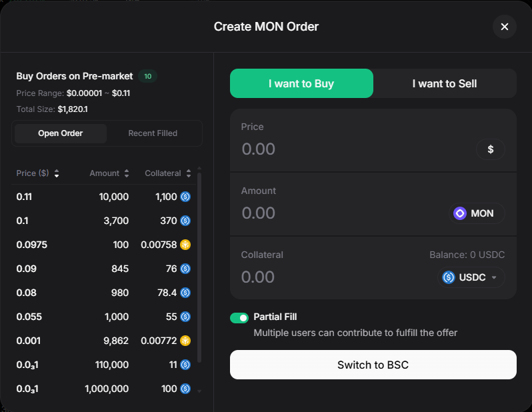Click the purple MON token icon
Image resolution: width=532 pixels, height=412 pixels.
460,213
